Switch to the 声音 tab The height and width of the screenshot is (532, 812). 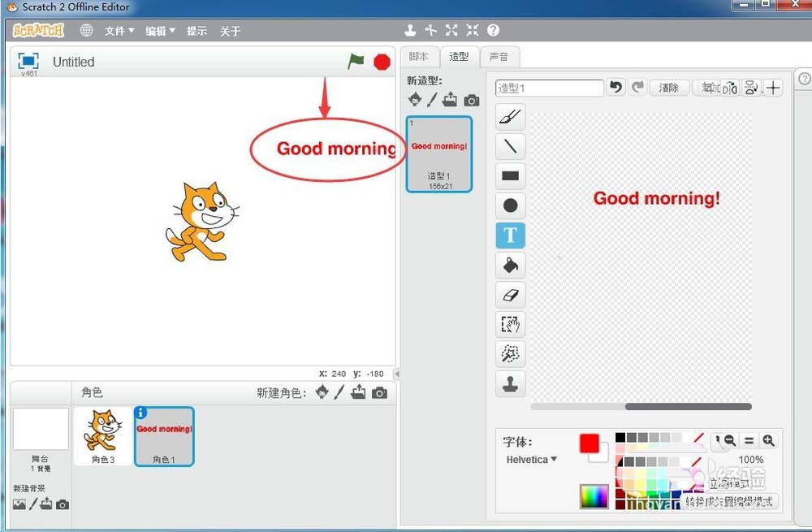(x=499, y=57)
